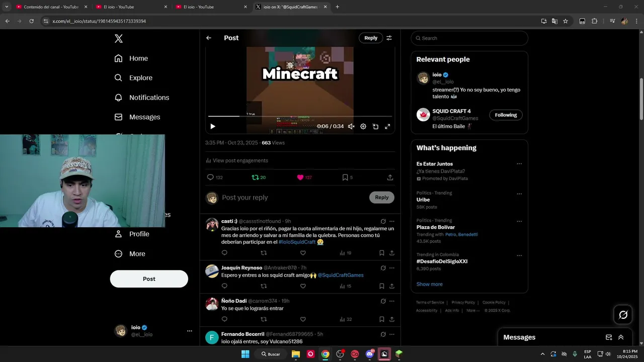The height and width of the screenshot is (362, 644).
Task: Toggle picture-in-picture for video
Action: click(375, 127)
